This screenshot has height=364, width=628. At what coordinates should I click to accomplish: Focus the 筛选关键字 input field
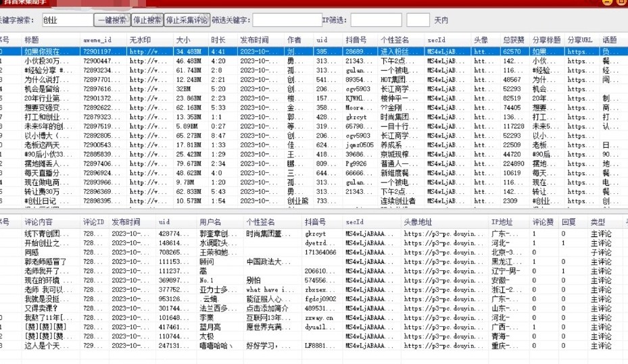click(x=287, y=20)
